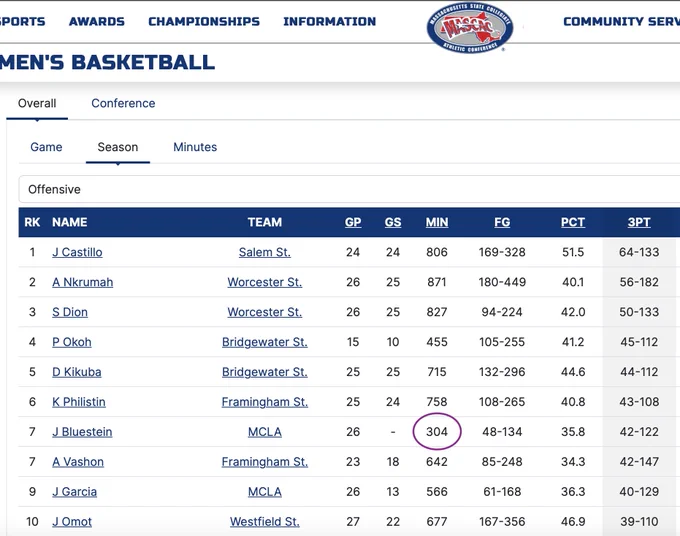Click the TEAM column header
Image resolution: width=680 pixels, height=536 pixels.
point(265,222)
